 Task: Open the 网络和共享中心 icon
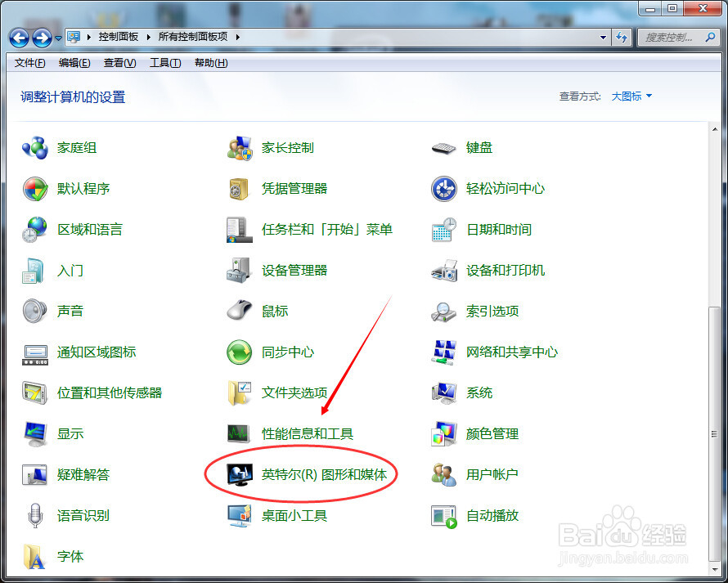[444, 352]
